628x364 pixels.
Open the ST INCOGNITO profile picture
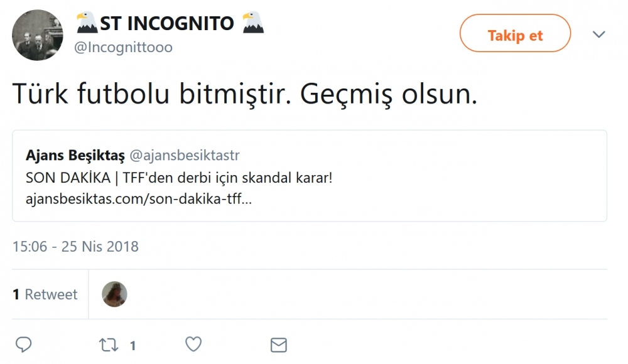coord(38,35)
